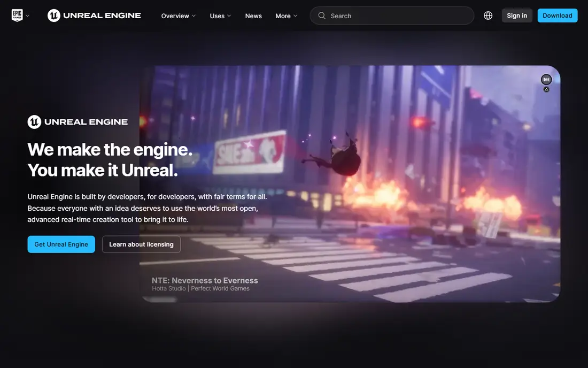Open the Overview dropdown menu

(178, 16)
